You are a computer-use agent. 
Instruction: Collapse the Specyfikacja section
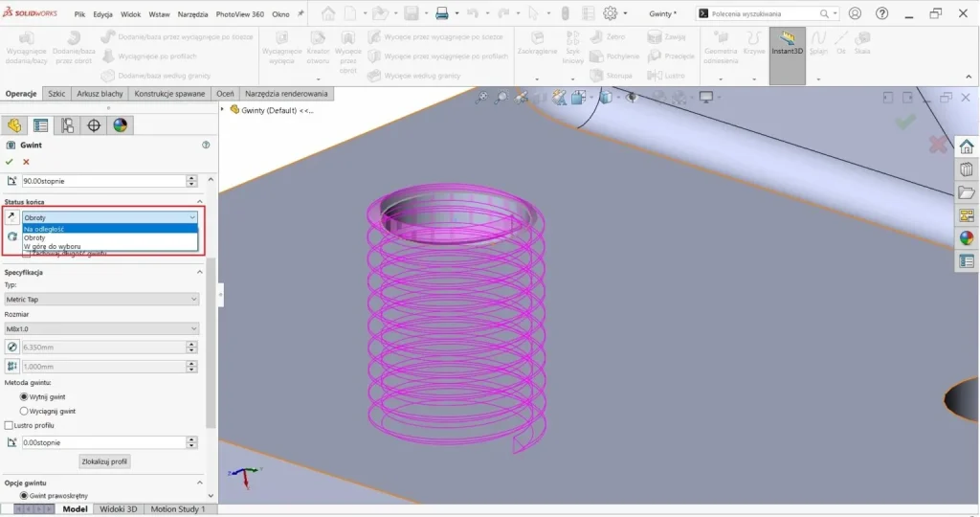(x=199, y=273)
